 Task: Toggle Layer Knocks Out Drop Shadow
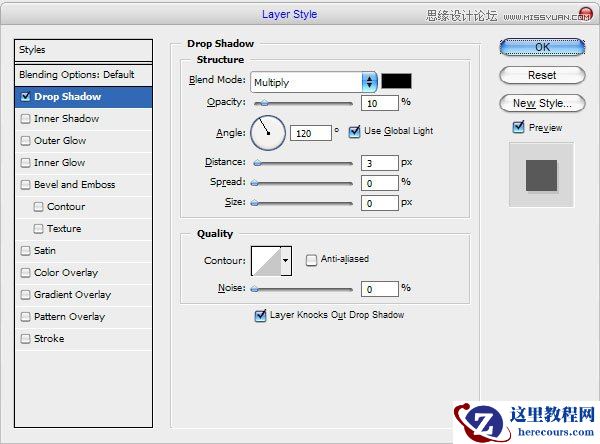pyautogui.click(x=260, y=315)
